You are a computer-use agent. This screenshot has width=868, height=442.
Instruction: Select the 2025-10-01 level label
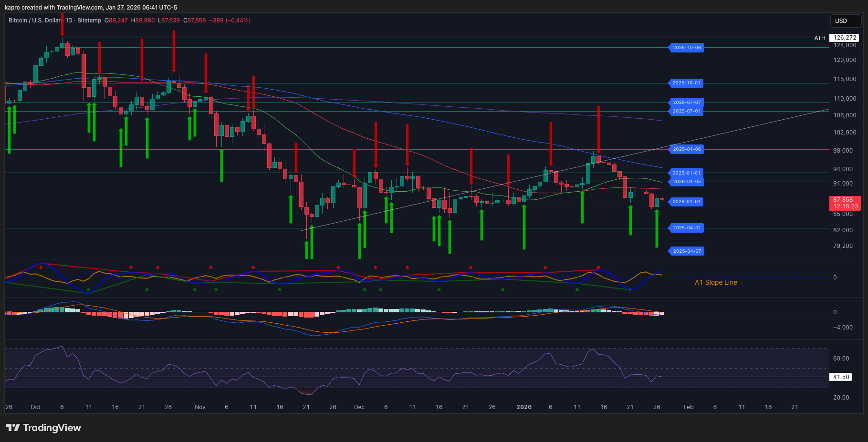(x=686, y=83)
